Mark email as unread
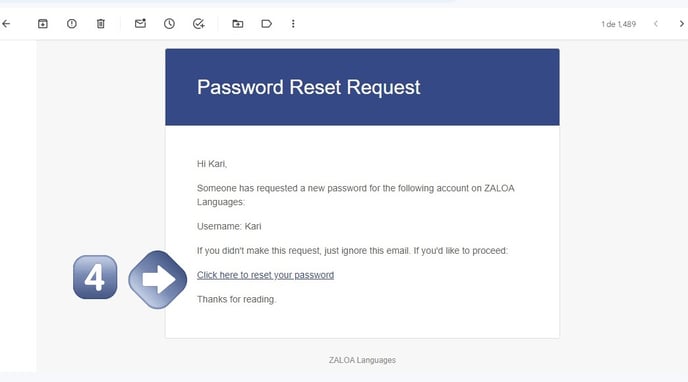Image resolution: width=688 pixels, height=382 pixels. (x=140, y=24)
